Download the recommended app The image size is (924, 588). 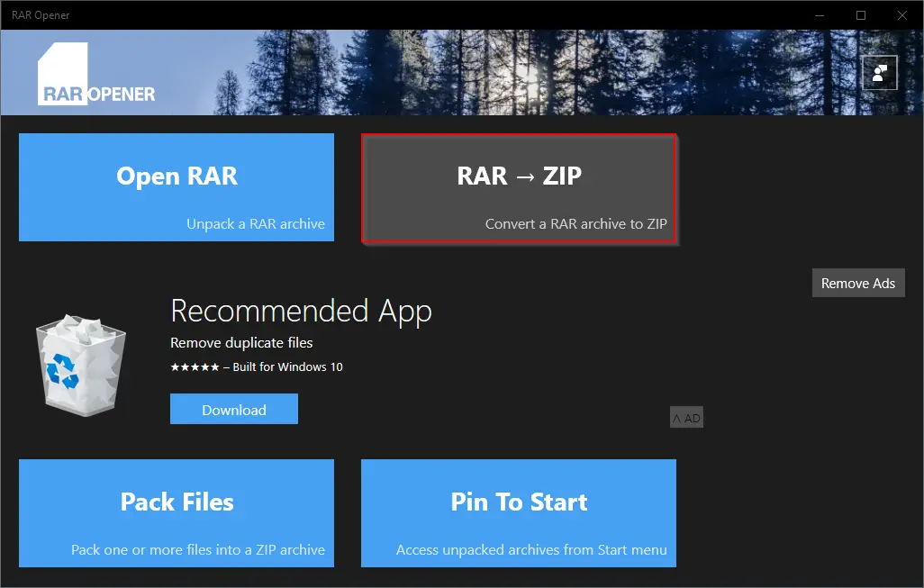(x=234, y=410)
